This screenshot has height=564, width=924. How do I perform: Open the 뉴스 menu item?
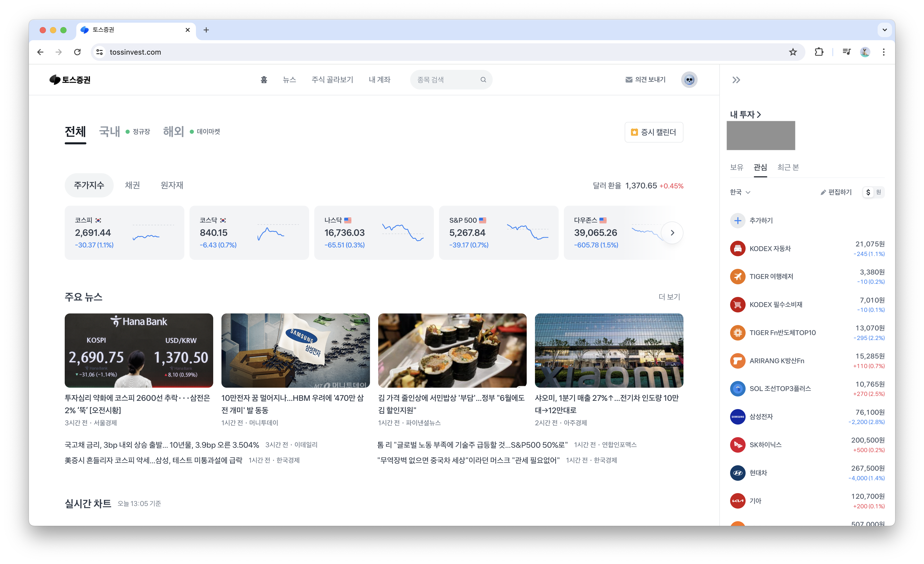click(x=289, y=79)
